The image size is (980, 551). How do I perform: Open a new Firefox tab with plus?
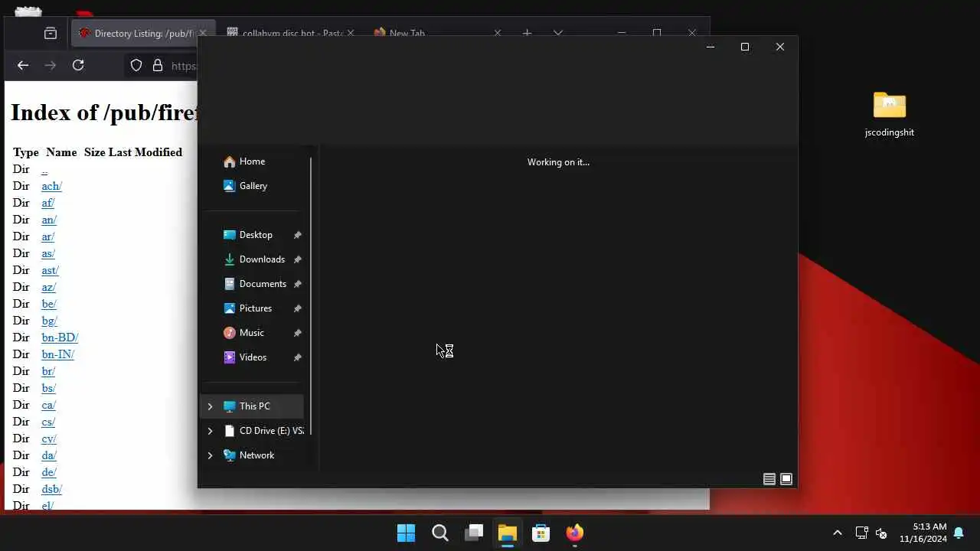527,34
